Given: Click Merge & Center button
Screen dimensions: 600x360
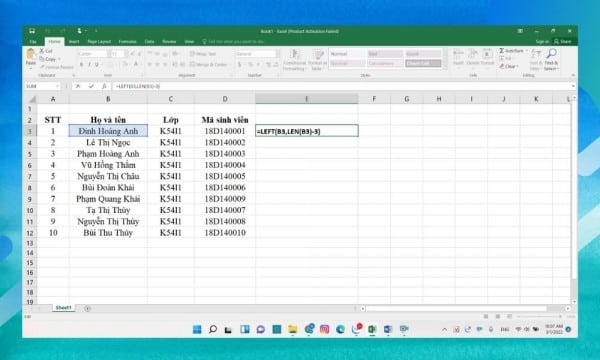Looking at the screenshot, I should pos(209,65).
